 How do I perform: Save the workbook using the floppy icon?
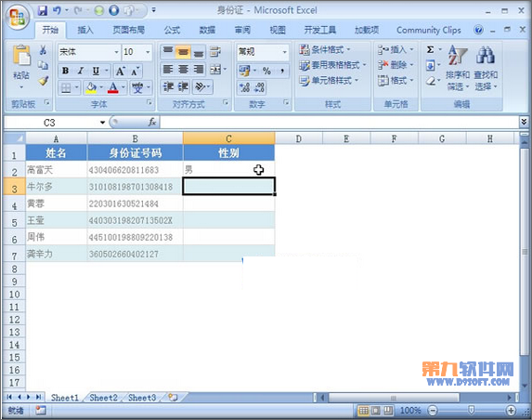[43, 10]
